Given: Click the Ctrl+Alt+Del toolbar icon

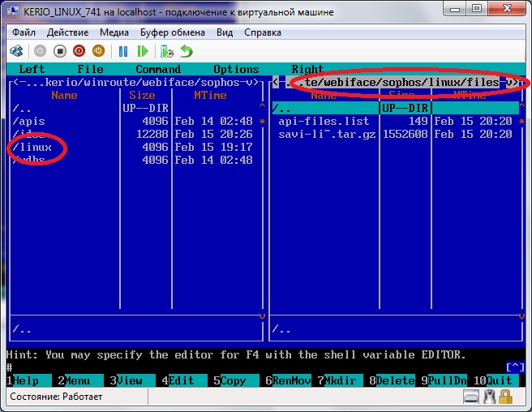Looking at the screenshot, I should [x=16, y=51].
